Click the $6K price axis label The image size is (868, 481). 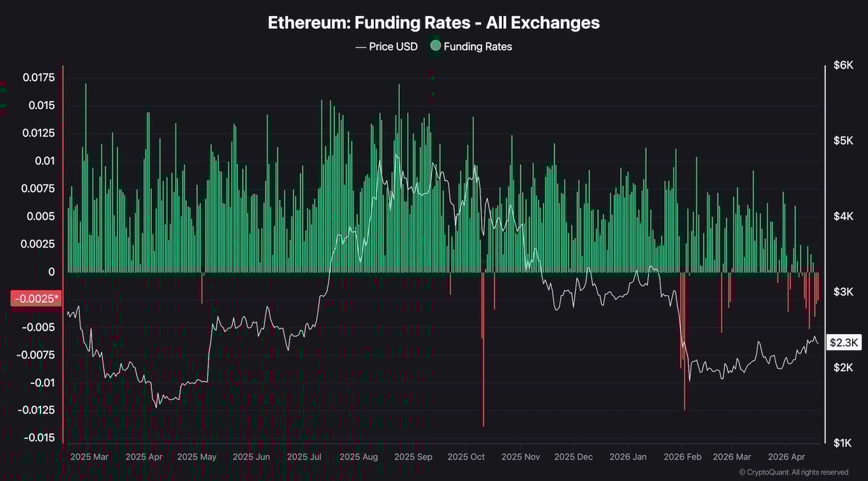coord(843,66)
